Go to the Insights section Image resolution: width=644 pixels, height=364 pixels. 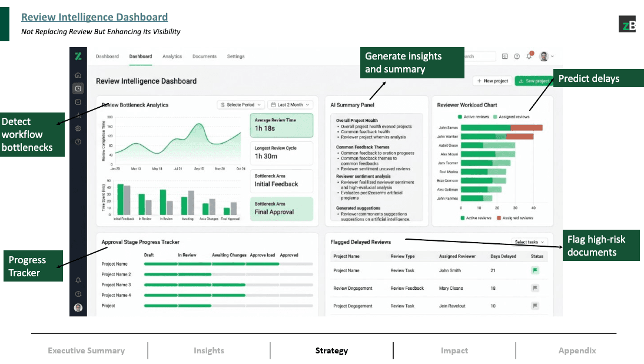[208, 350]
